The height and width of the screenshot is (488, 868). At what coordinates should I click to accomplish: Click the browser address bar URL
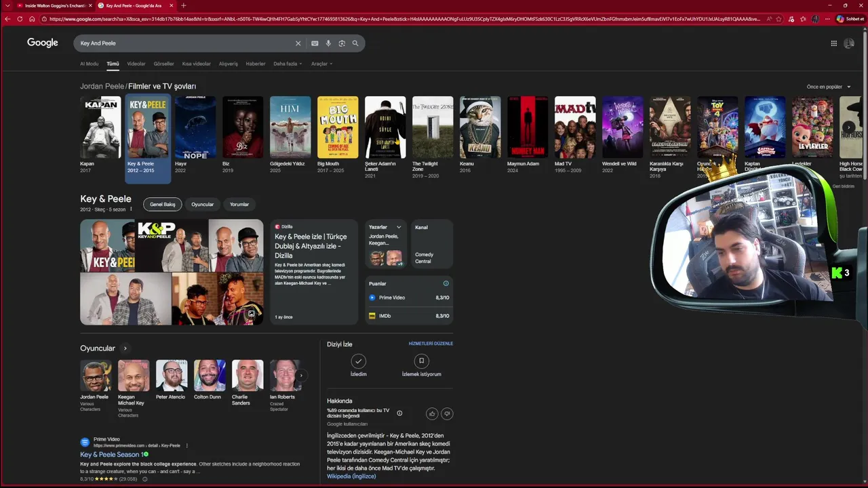[x=404, y=19]
